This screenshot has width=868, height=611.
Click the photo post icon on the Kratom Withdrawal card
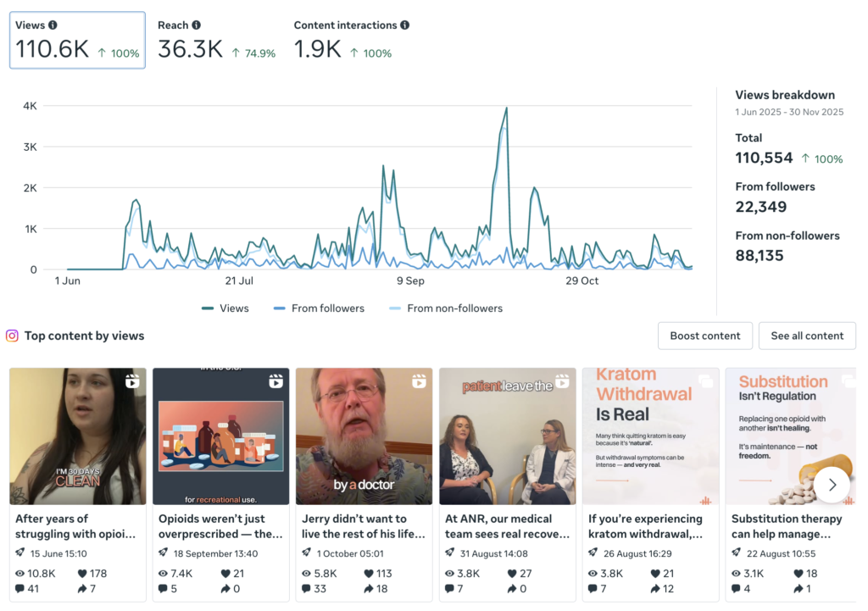(705, 382)
